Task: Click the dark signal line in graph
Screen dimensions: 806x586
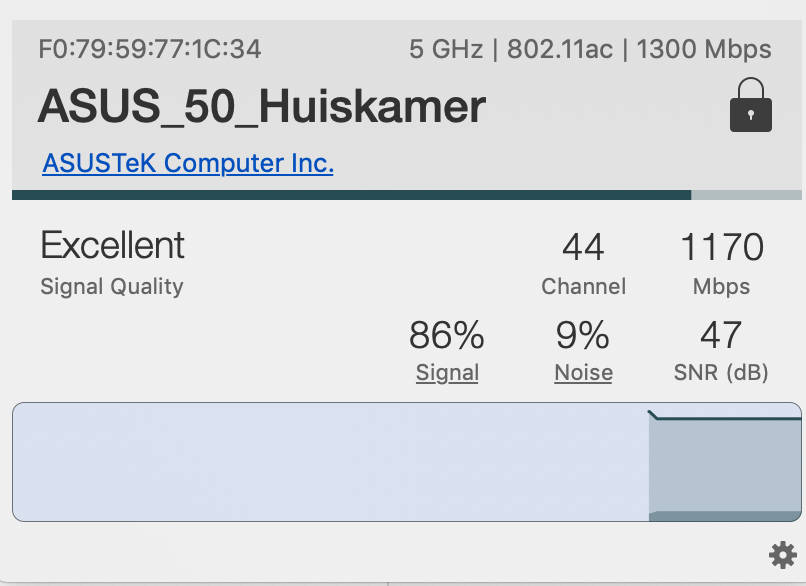Action: pyautogui.click(x=724, y=417)
